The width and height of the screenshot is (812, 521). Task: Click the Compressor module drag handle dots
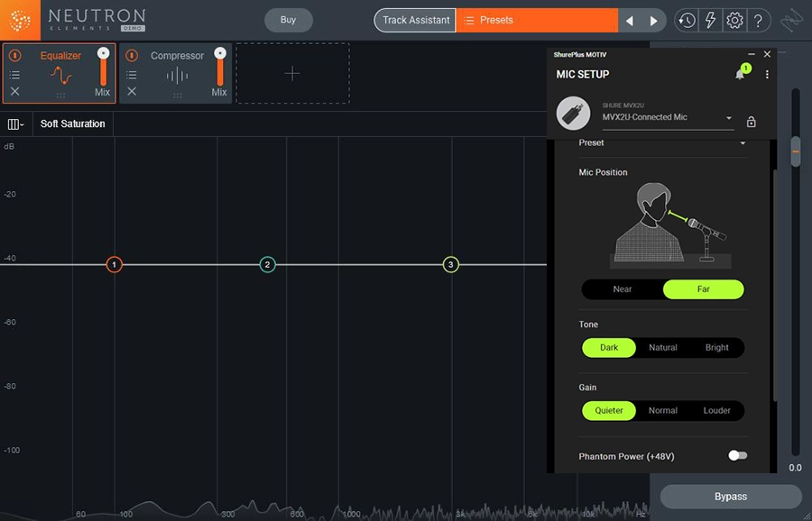tap(177, 96)
